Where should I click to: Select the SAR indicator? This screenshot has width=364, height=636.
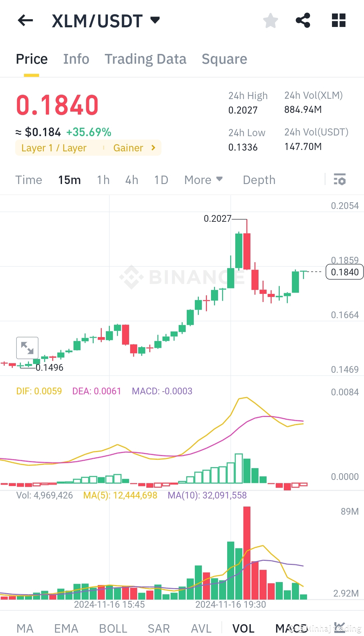[x=158, y=628]
